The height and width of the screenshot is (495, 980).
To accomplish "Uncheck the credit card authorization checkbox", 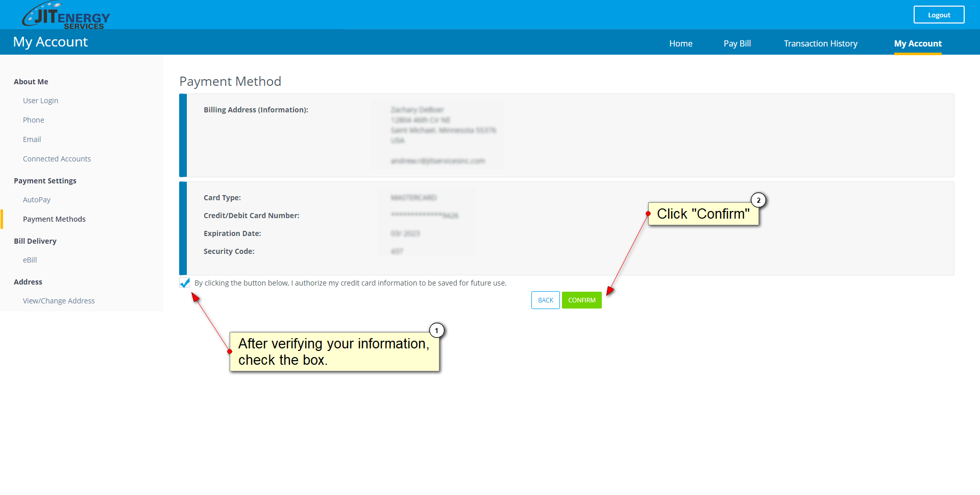I will [x=184, y=283].
